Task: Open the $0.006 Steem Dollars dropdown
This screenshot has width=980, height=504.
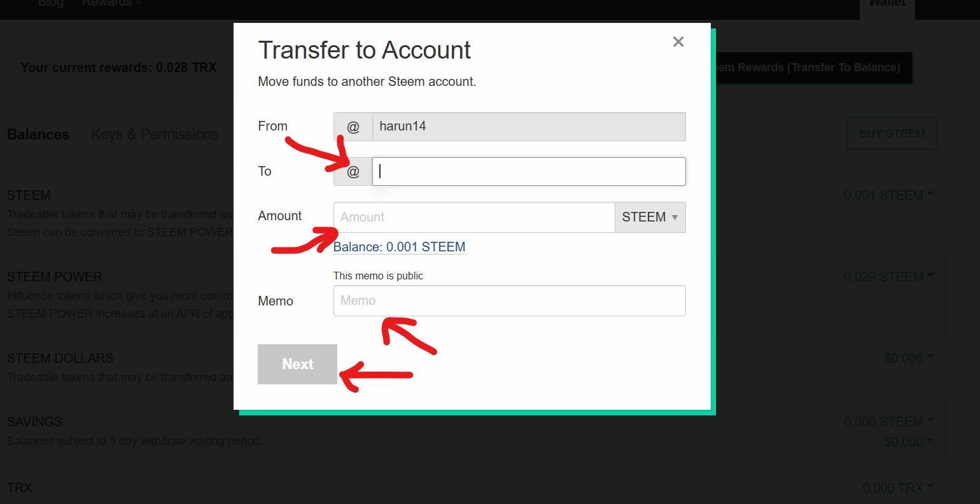Action: point(909,358)
